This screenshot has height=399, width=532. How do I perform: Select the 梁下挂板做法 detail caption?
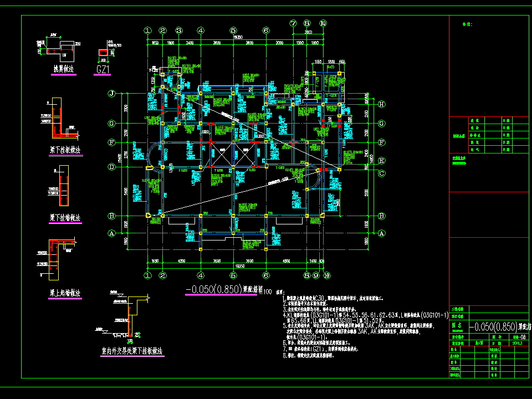tap(65, 150)
